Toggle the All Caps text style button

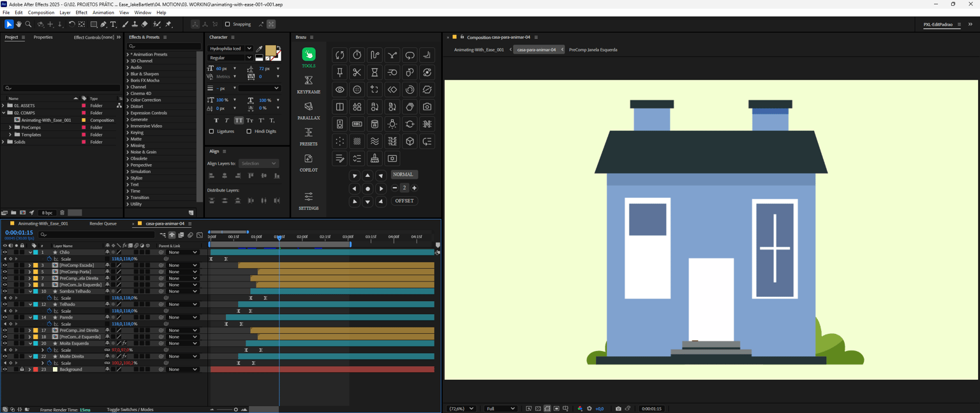[x=239, y=120]
